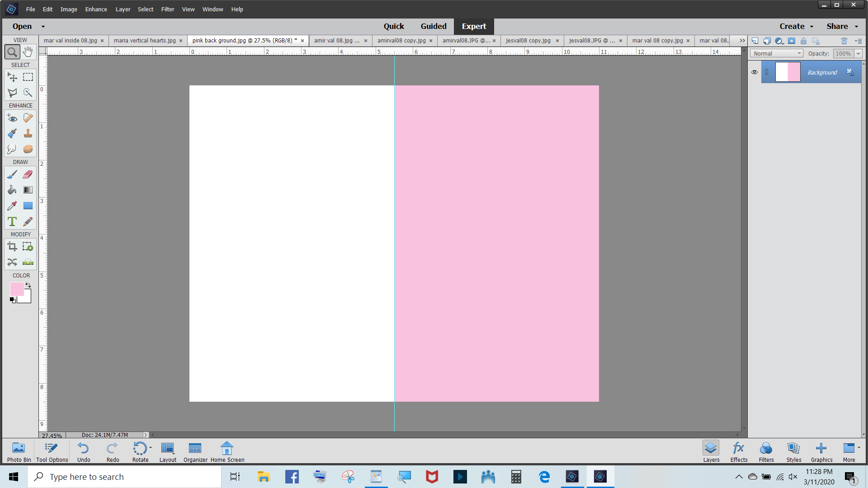
Task: Expand the Open button dropdown arrow
Action: coord(43,26)
